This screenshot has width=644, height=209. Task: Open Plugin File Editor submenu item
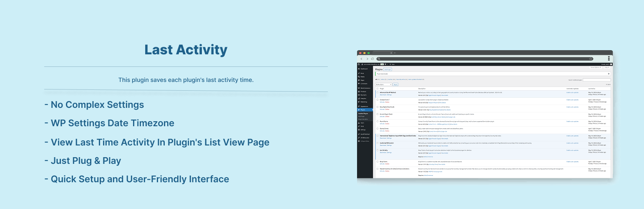click(363, 119)
